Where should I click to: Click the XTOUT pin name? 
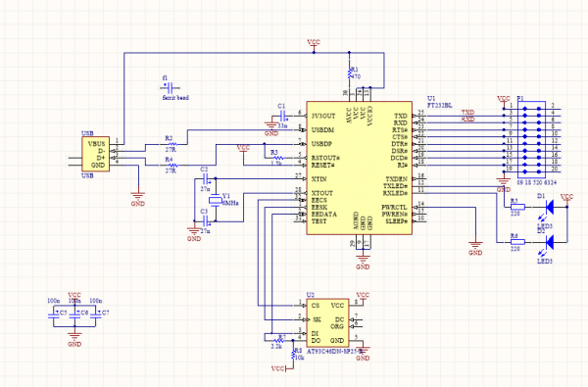coord(322,193)
